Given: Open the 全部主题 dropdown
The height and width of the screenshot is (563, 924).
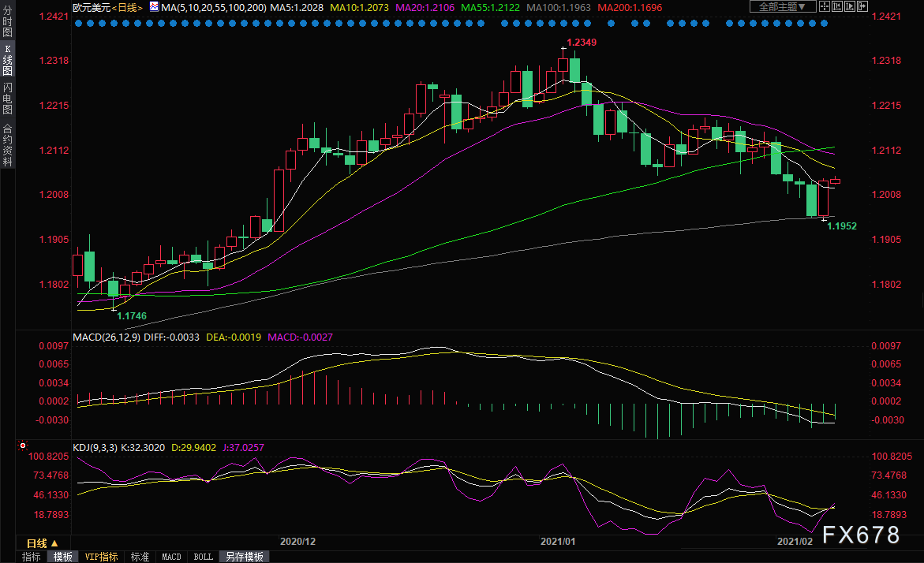Looking at the screenshot, I should point(783,6).
